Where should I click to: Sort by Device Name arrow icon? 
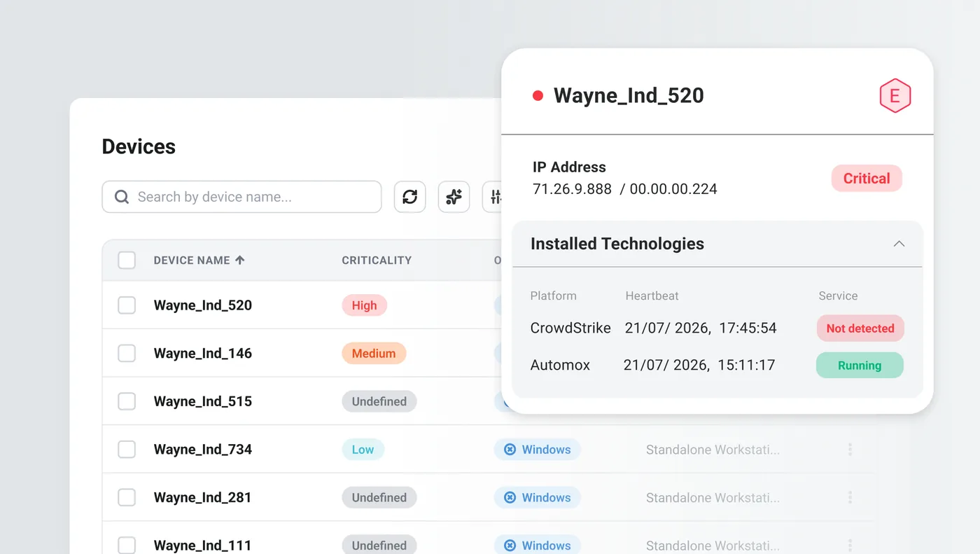coord(240,260)
